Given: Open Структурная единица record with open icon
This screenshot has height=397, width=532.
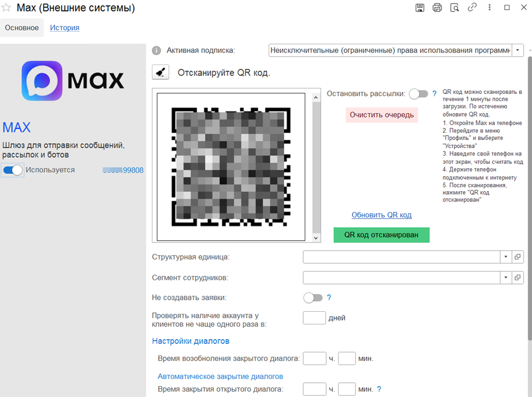Looking at the screenshot, I should (517, 257).
